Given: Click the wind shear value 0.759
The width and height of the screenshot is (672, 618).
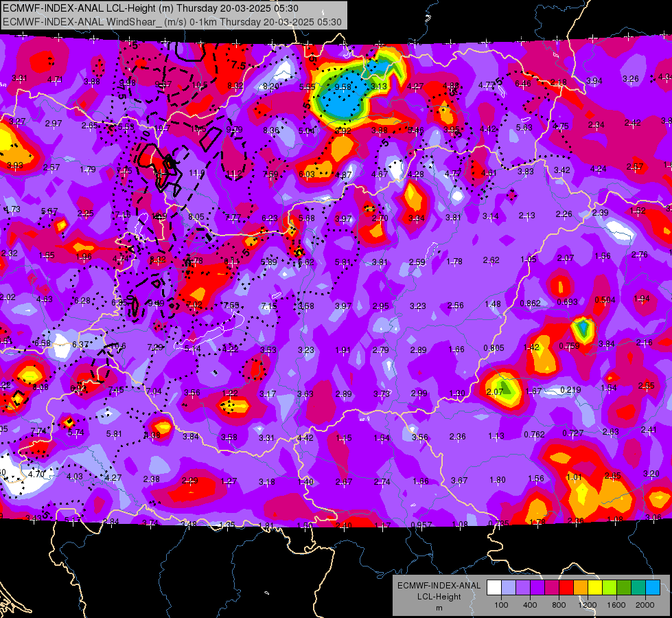Looking at the screenshot, I should tap(569, 345).
